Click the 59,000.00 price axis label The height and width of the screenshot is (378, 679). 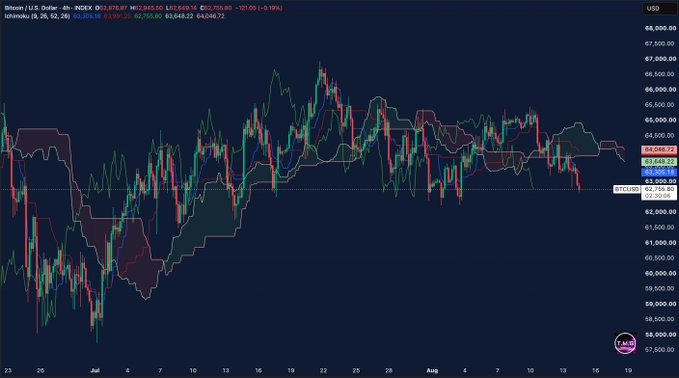[x=660, y=304]
